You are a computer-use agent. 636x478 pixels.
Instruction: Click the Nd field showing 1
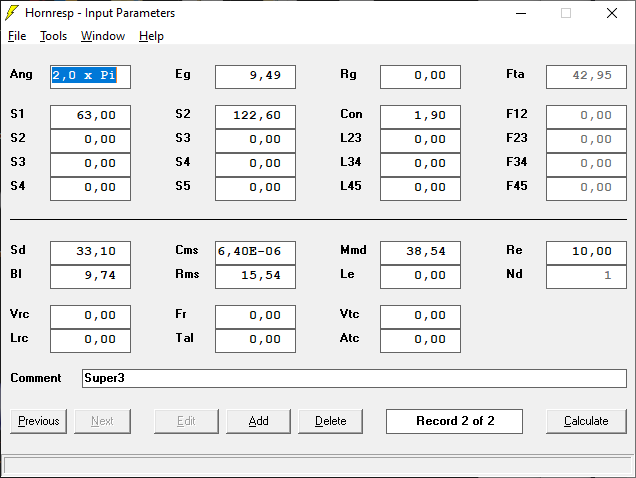pos(587,277)
